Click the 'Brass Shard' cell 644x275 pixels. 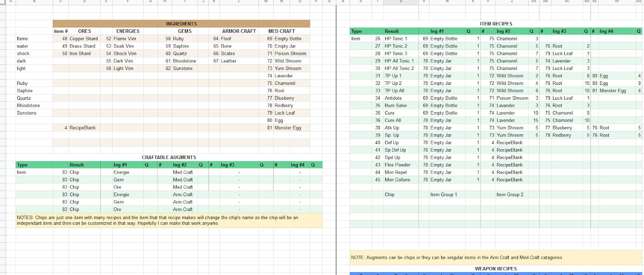[x=85, y=46]
